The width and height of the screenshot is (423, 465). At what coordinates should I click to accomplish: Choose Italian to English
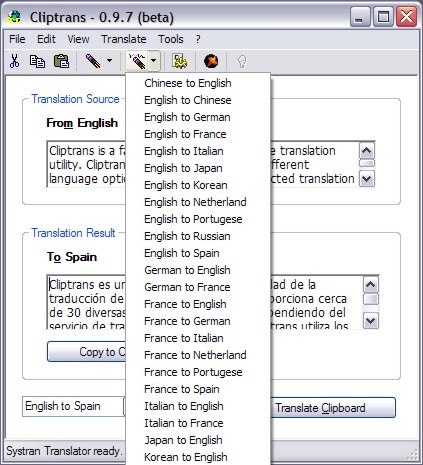(x=198, y=406)
